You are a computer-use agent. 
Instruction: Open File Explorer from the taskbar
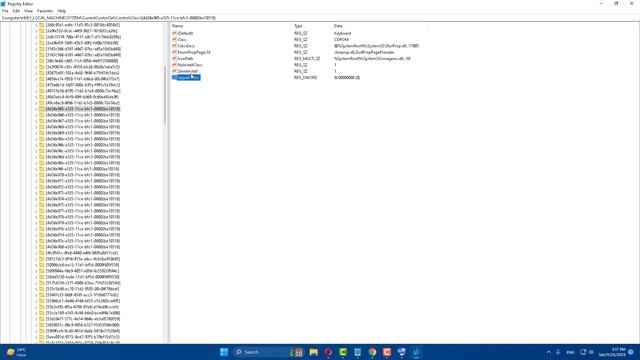[313, 352]
